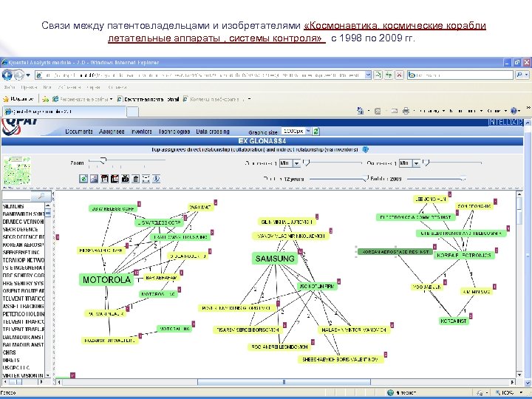Click the browser Forward arrow button
The height and width of the screenshot is (399, 532).
18,75
